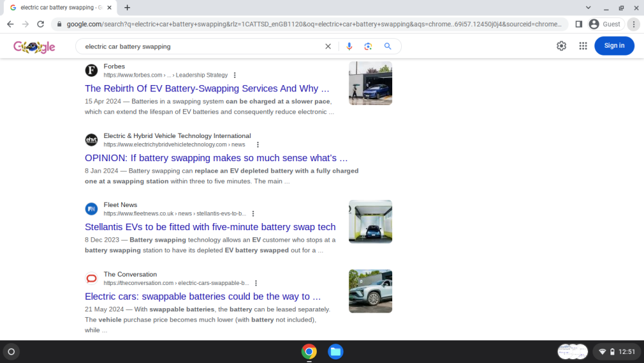Open more options for the Fleet News result
Image resolution: width=644 pixels, height=363 pixels.
tap(253, 214)
